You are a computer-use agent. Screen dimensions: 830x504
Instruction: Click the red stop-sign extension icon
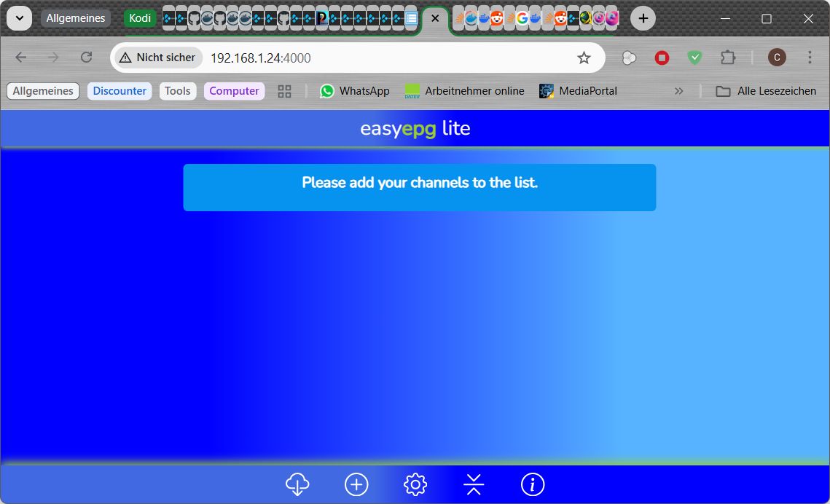coord(662,58)
